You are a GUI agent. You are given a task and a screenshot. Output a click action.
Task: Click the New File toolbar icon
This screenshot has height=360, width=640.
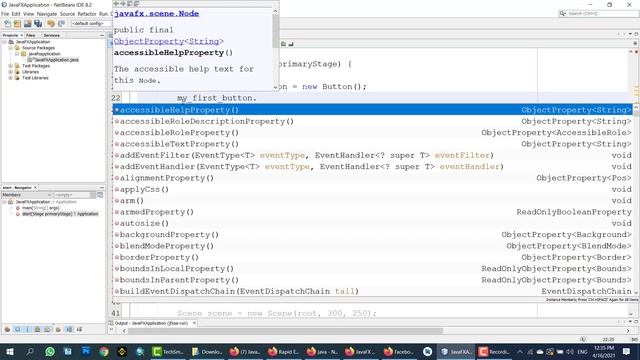pos(7,24)
